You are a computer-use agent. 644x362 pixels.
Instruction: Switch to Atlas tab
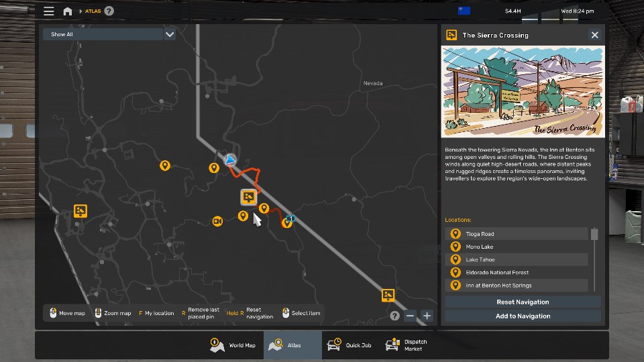click(x=292, y=345)
